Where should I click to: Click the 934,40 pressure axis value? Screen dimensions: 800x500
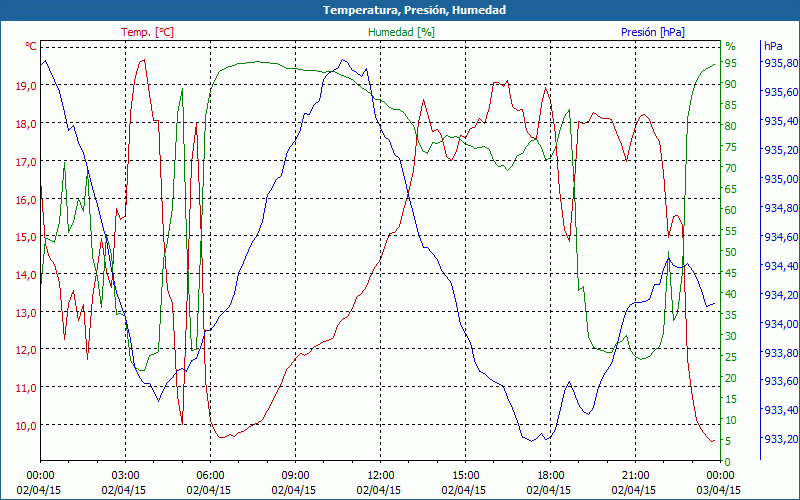pos(780,266)
